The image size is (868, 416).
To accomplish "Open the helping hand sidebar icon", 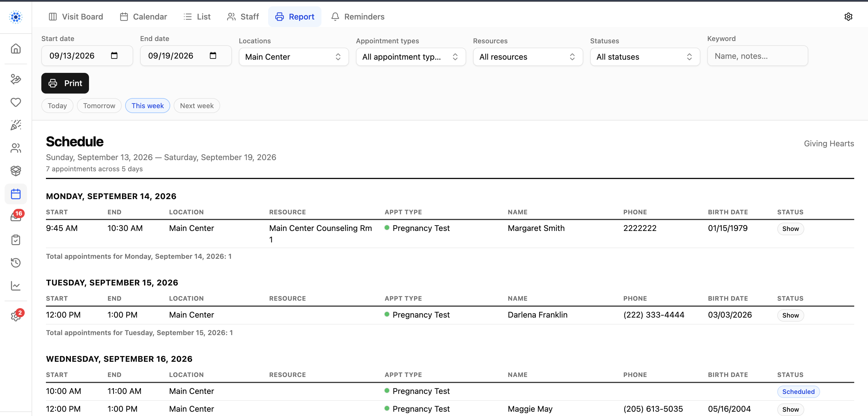I will [15, 79].
